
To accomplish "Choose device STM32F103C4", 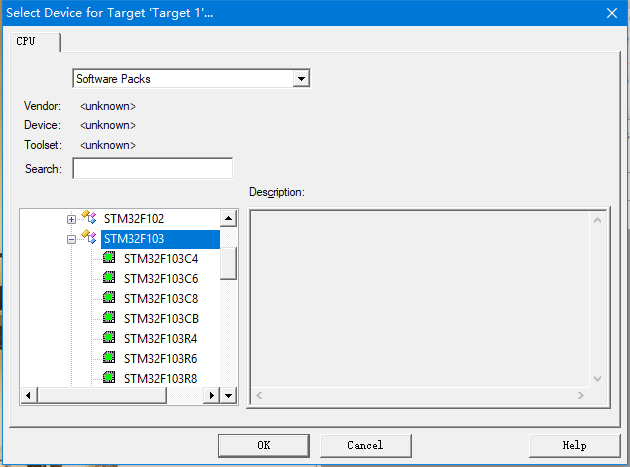I will coord(161,258).
